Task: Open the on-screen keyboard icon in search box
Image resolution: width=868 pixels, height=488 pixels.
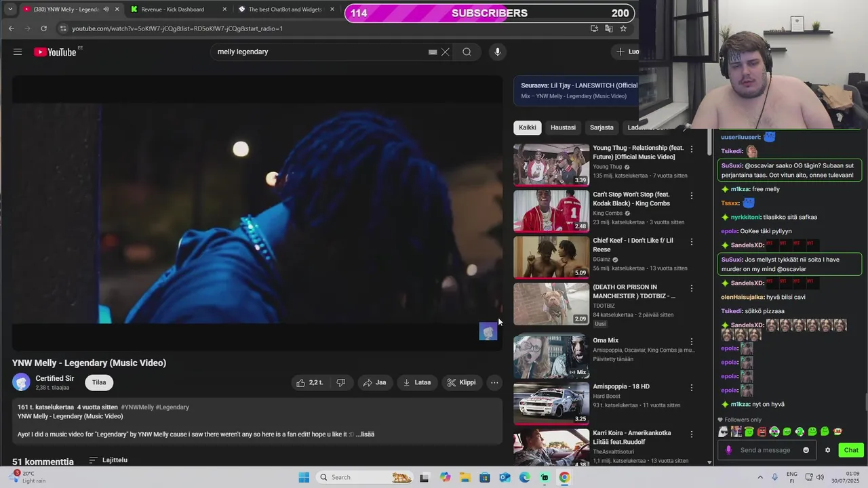Action: [x=433, y=52]
